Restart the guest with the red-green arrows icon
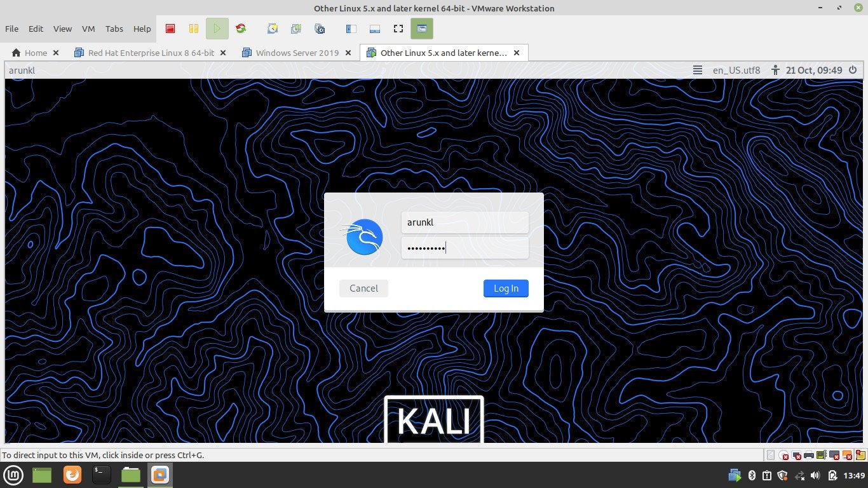This screenshot has height=488, width=868. [x=241, y=29]
